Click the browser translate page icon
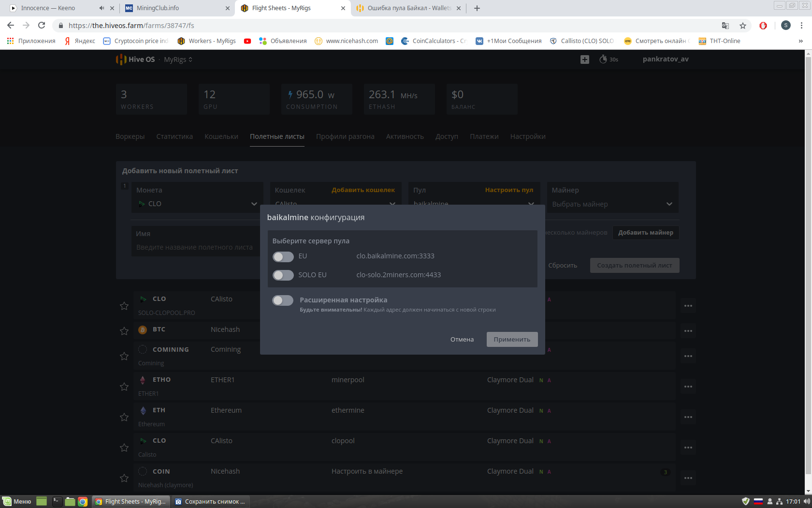The width and height of the screenshot is (812, 508). tap(725, 26)
